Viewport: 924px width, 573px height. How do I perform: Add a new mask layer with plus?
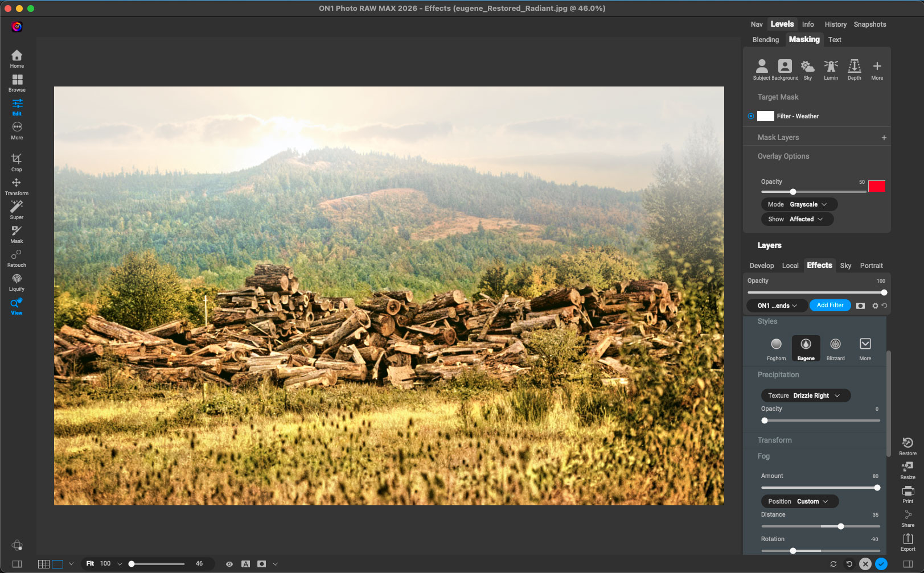(x=884, y=138)
